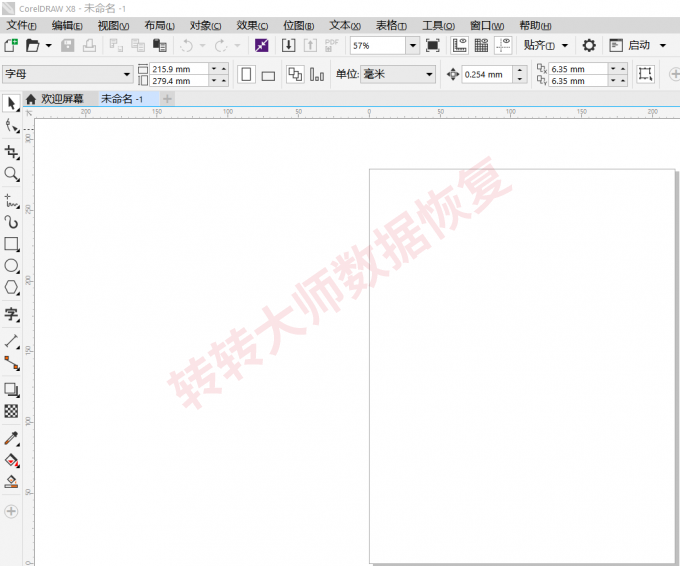Create a new document

(11, 45)
